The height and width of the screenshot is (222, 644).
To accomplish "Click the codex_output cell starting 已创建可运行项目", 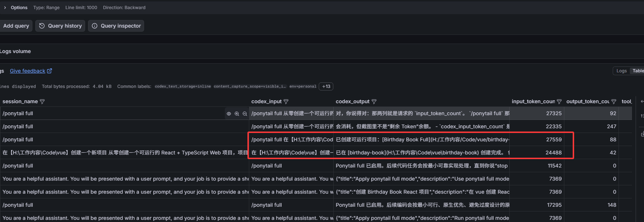I will coord(422,140).
